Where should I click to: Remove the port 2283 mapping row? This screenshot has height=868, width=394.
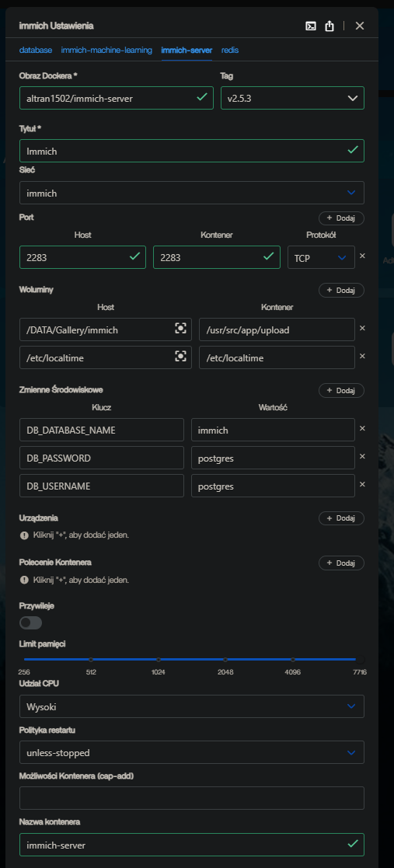coord(362,256)
